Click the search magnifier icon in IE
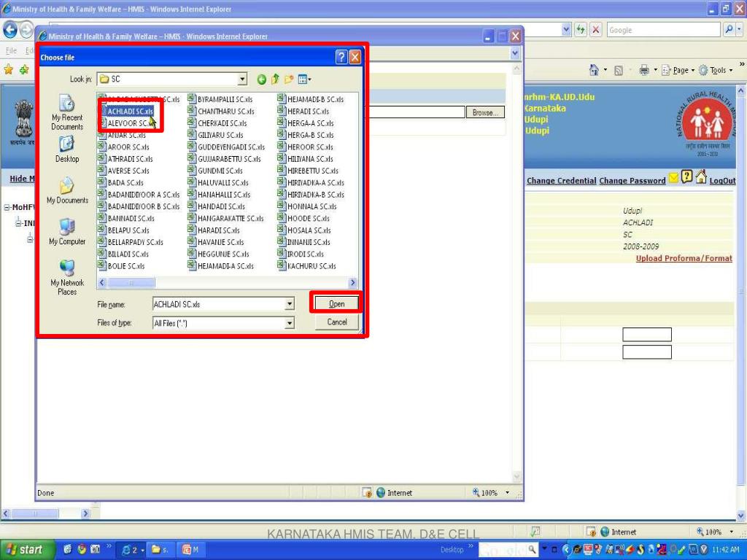This screenshot has height=560, width=747. click(728, 30)
